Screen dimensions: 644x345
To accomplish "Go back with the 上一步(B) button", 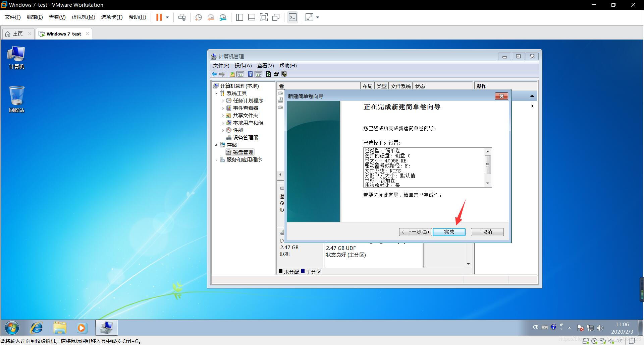I will pyautogui.click(x=415, y=232).
